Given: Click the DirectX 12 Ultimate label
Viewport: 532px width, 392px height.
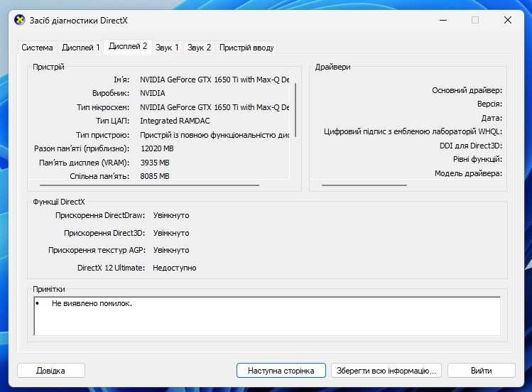Looking at the screenshot, I should pyautogui.click(x=111, y=268).
